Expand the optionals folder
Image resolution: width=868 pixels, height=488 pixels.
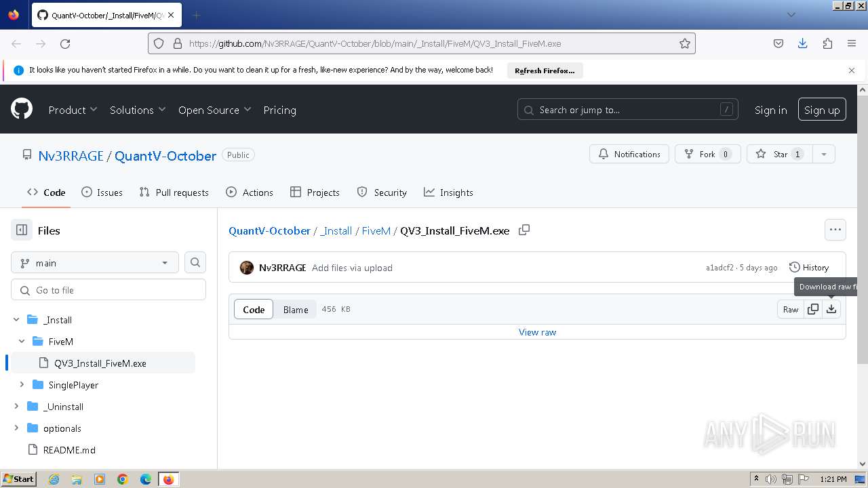click(x=16, y=428)
